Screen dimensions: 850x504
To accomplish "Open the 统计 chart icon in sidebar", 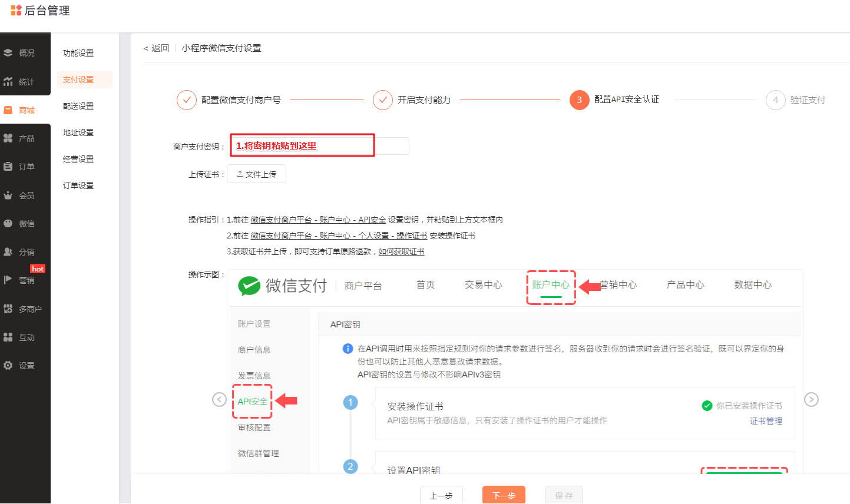I will tap(8, 81).
